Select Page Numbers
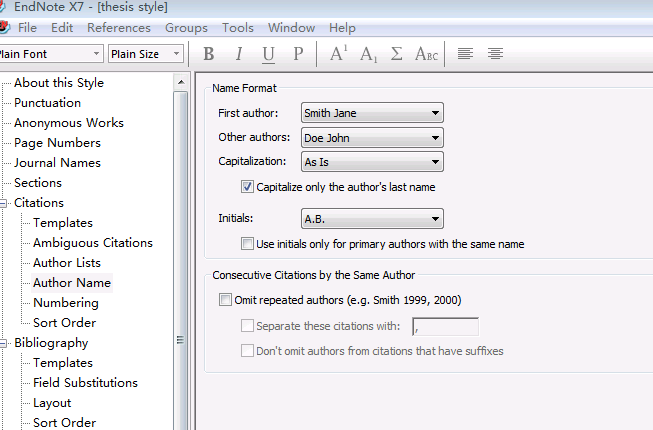The width and height of the screenshot is (653, 430). (57, 143)
